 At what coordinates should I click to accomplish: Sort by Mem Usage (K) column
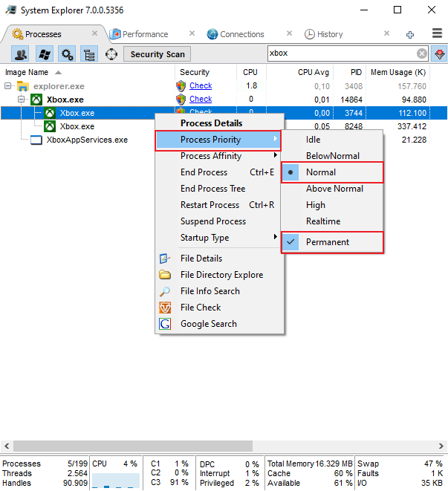point(397,72)
